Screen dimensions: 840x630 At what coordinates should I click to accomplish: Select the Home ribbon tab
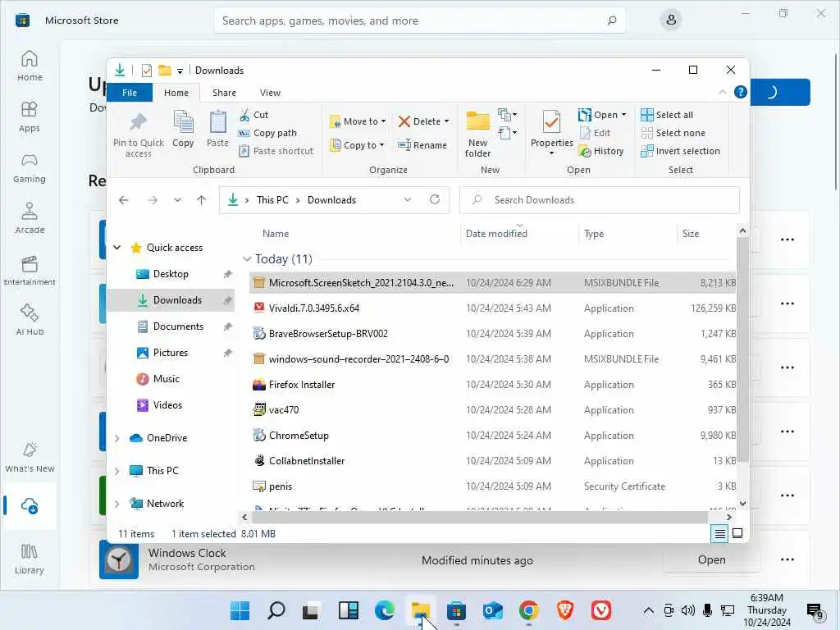(176, 93)
